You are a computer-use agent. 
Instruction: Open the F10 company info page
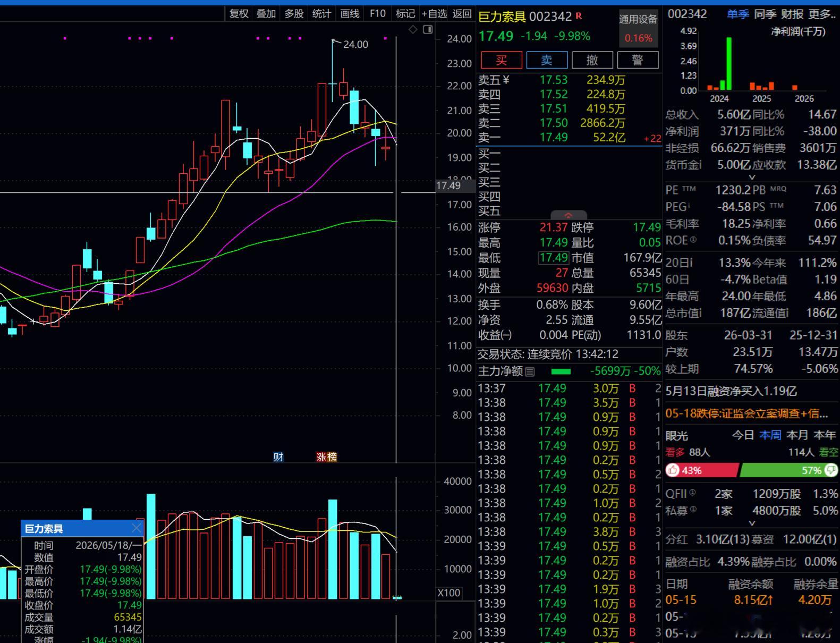[378, 14]
